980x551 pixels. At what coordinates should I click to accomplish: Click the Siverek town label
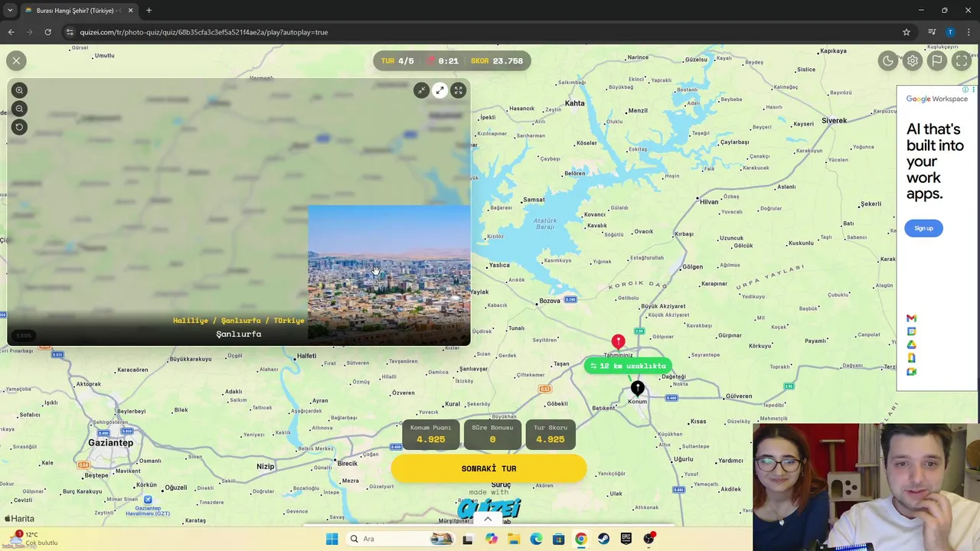(835, 121)
